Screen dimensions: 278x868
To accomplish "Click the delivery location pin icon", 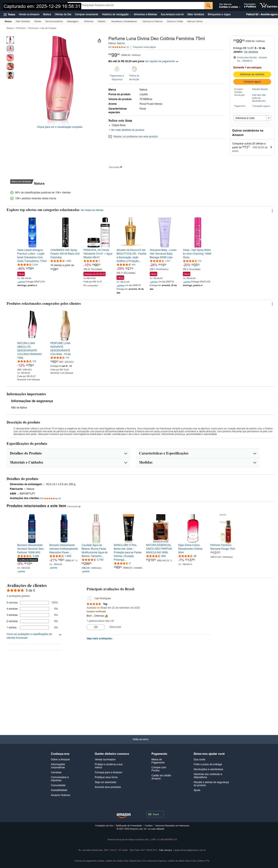I will click(235, 58).
